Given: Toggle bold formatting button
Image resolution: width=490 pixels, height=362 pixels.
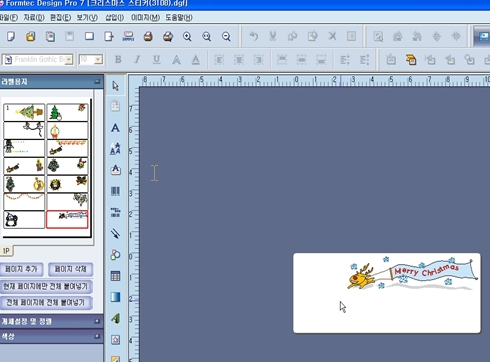Looking at the screenshot, I should tap(118, 60).
